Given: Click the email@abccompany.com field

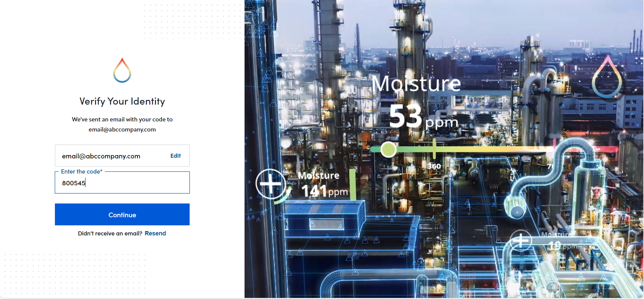Looking at the screenshot, I should [101, 156].
